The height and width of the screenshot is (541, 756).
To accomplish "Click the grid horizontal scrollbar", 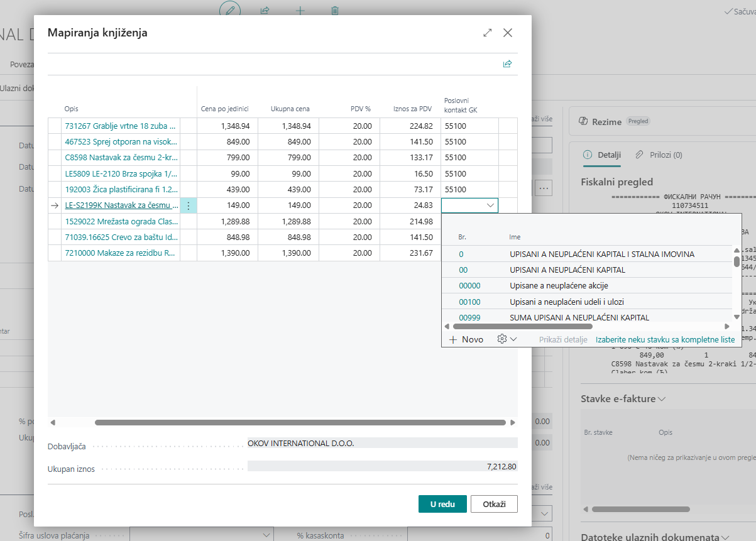I will [300, 423].
